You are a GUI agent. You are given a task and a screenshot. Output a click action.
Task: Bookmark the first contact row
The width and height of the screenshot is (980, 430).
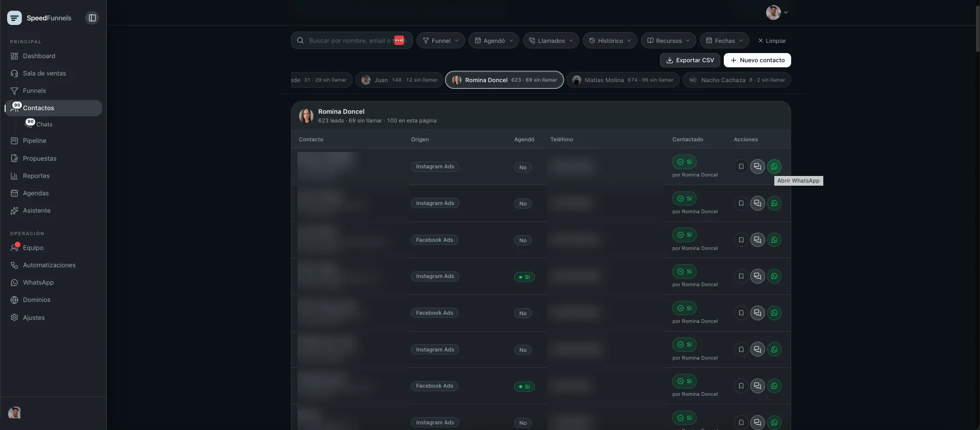[741, 167]
